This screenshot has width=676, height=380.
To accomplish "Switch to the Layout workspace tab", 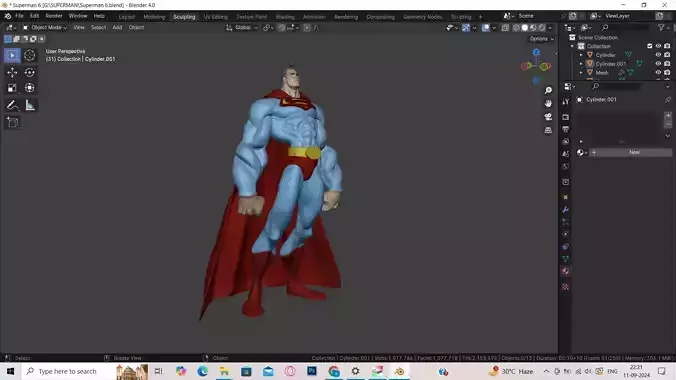I will (127, 17).
